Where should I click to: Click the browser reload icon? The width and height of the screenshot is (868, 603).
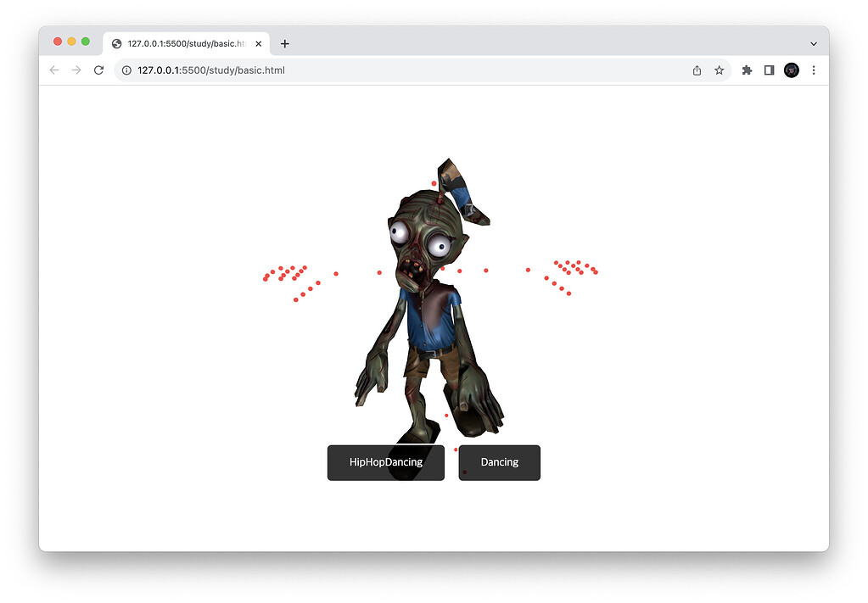coord(98,70)
